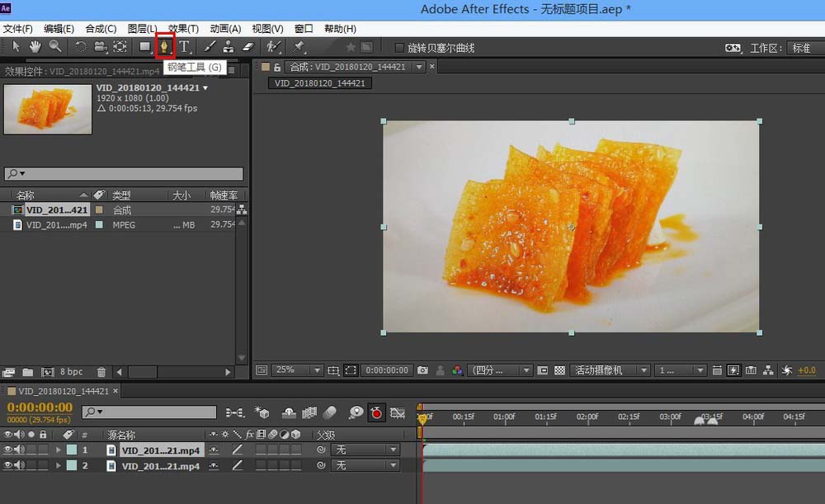Delete selected item with the trash icon
Image resolution: width=825 pixels, height=504 pixels.
[x=101, y=372]
